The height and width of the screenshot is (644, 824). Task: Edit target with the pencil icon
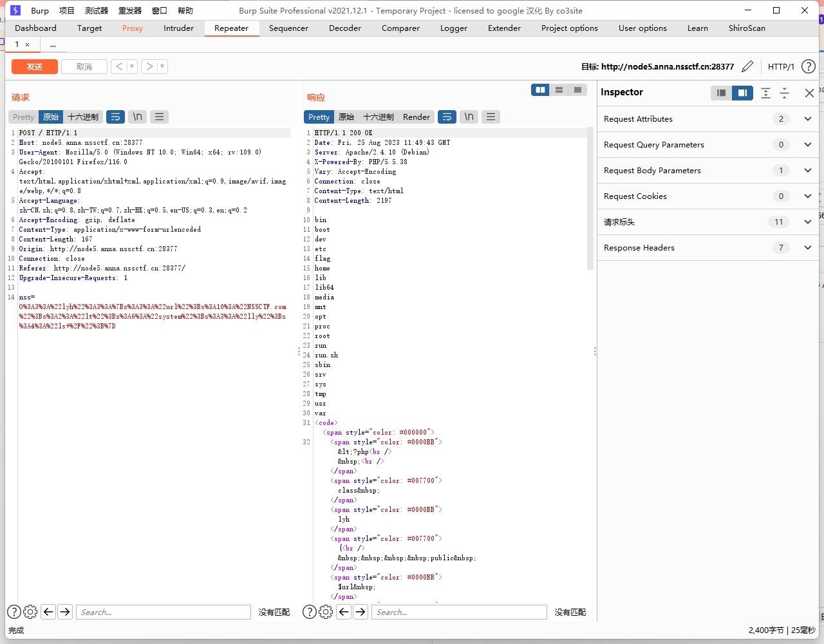tap(747, 66)
